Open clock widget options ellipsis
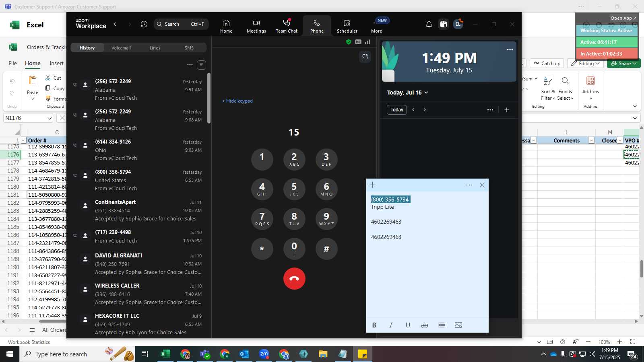The width and height of the screenshot is (644, 362). click(x=510, y=49)
